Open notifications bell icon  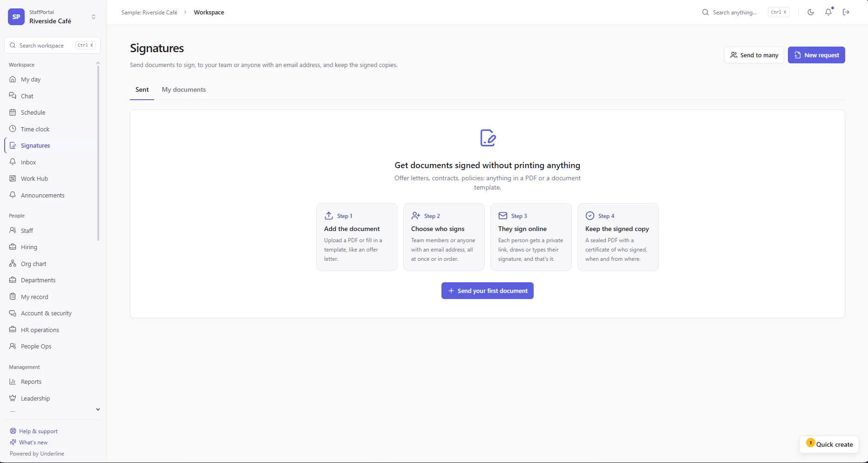point(828,12)
